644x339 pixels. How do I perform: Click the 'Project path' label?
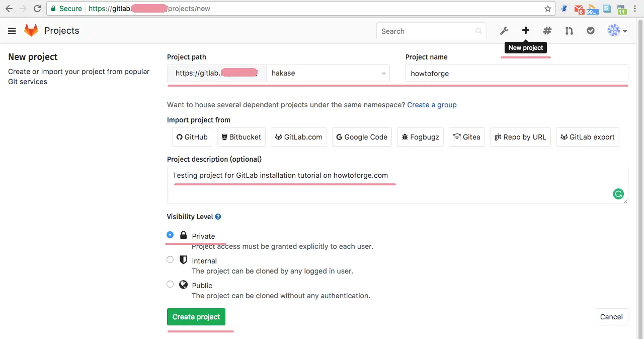(187, 57)
